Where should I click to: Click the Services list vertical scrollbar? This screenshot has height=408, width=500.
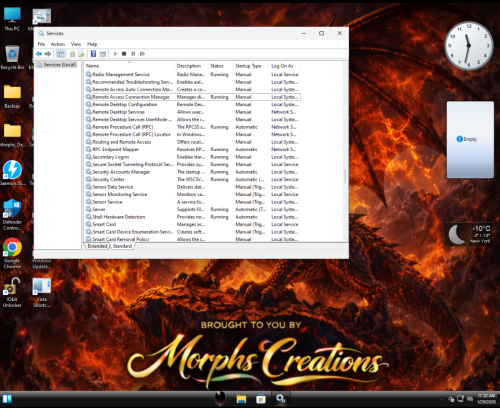[x=345, y=153]
